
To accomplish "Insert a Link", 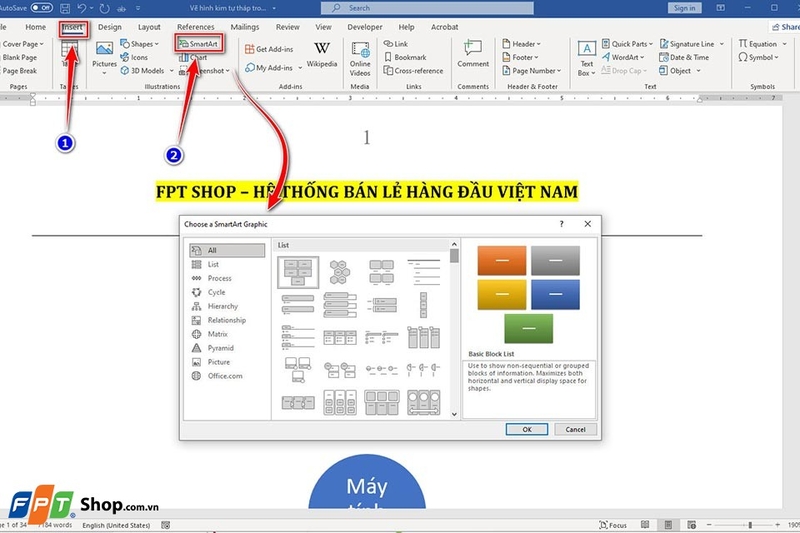I will (x=396, y=44).
